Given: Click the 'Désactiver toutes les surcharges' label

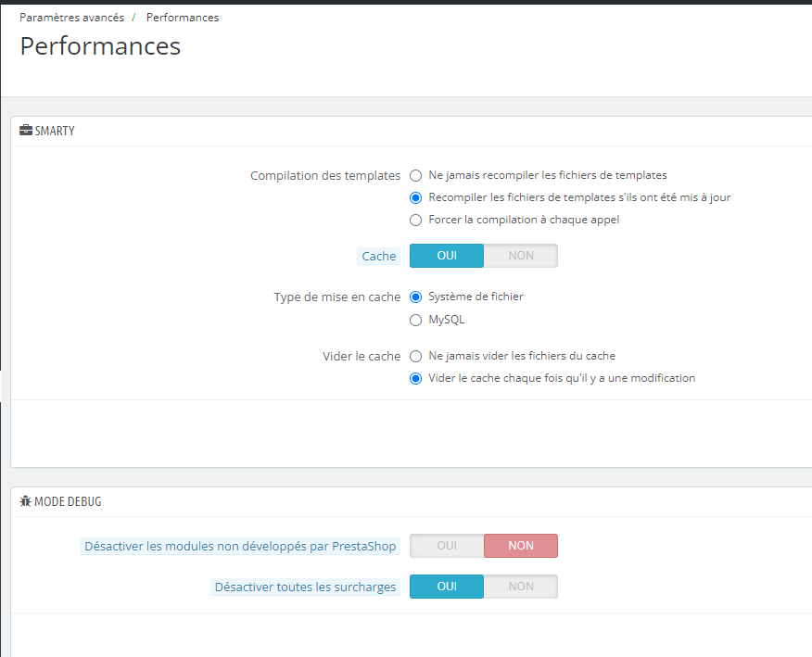Looking at the screenshot, I should [x=305, y=588].
